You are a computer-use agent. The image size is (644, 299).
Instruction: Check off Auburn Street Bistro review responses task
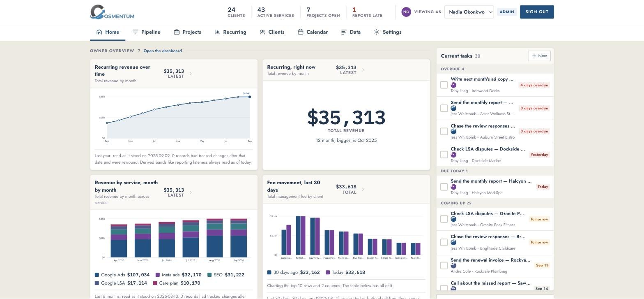click(x=444, y=131)
